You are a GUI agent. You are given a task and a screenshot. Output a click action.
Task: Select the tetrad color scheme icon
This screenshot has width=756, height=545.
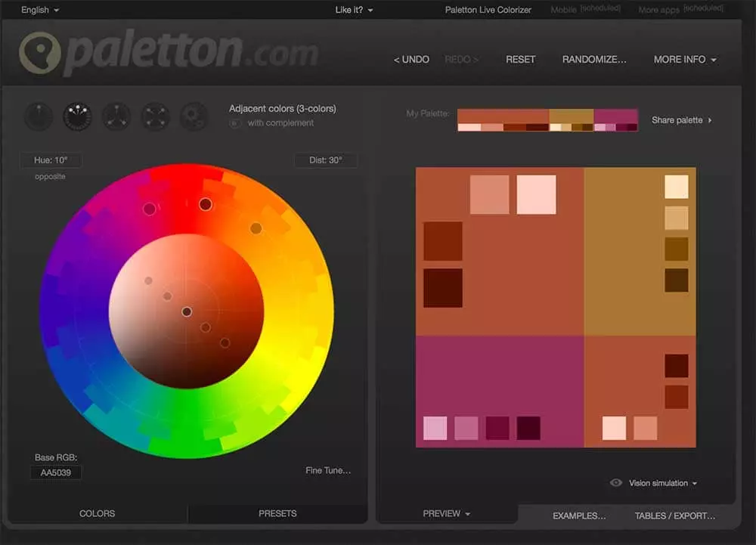coord(154,116)
